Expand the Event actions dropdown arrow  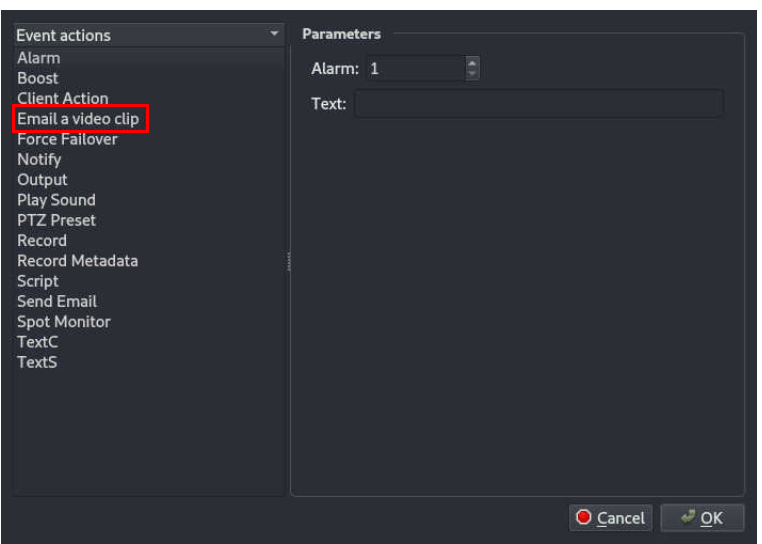[x=274, y=34]
